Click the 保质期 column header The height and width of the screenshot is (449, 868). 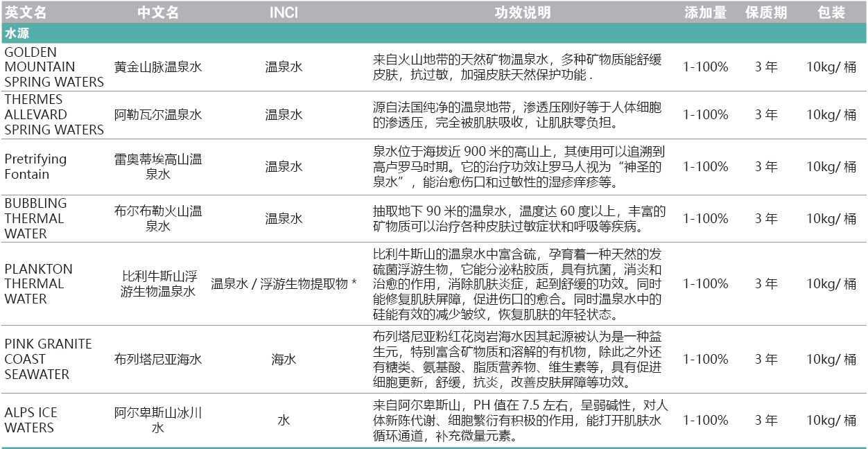[766, 12]
